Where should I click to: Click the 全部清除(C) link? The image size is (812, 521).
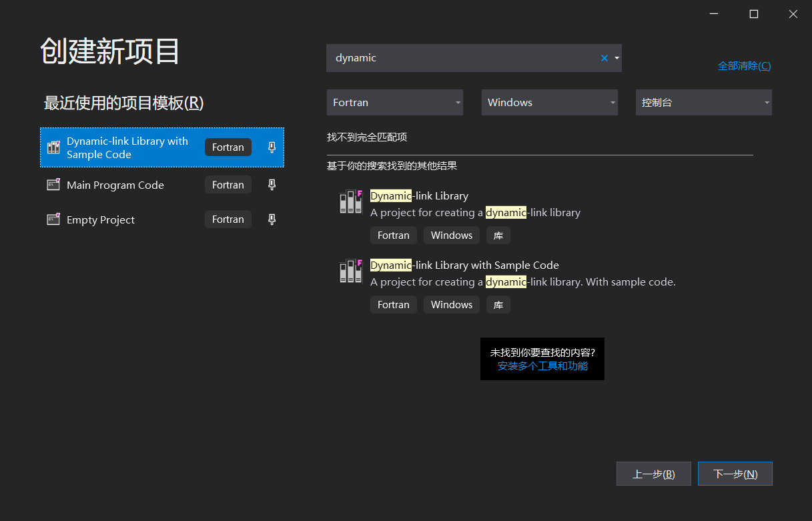point(744,65)
